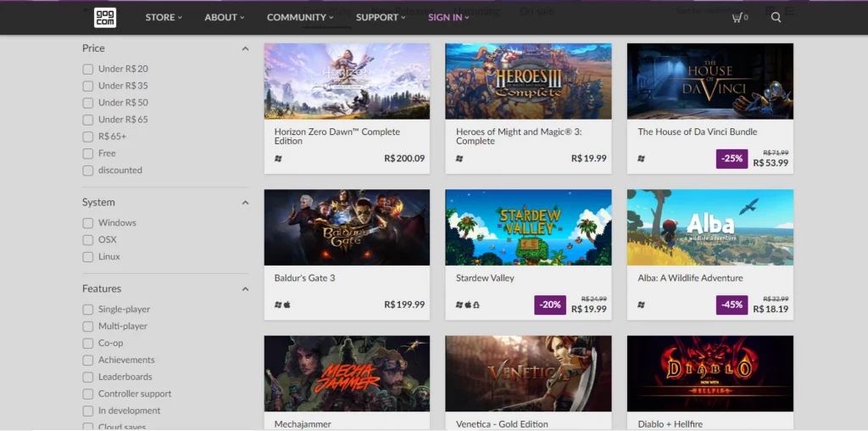Click Windows icon on Horizon Zero Dawn card
This screenshot has width=868, height=431.
click(x=278, y=159)
